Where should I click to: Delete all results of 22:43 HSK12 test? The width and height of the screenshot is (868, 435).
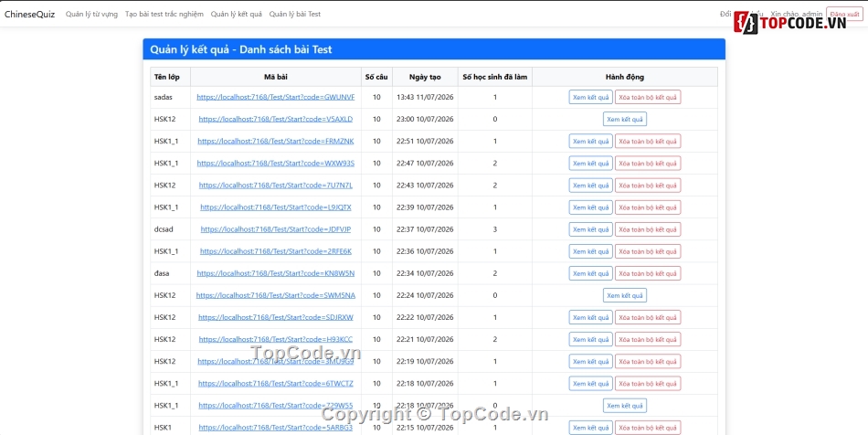(648, 186)
